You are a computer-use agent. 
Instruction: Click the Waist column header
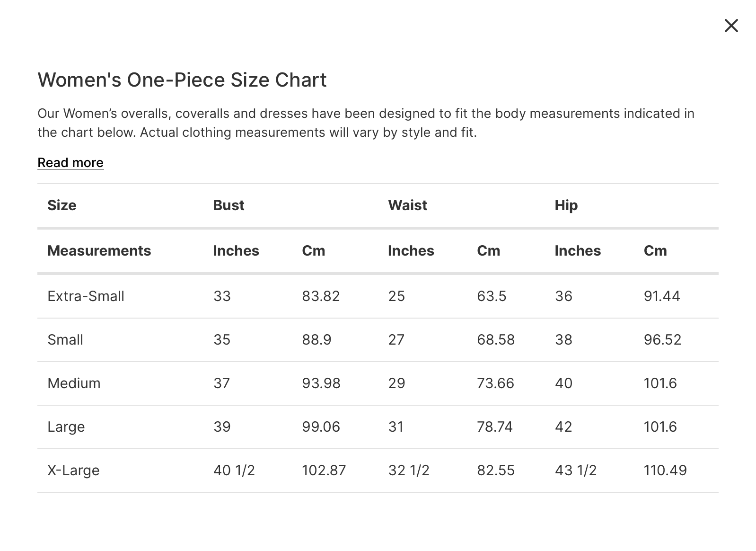coord(407,205)
